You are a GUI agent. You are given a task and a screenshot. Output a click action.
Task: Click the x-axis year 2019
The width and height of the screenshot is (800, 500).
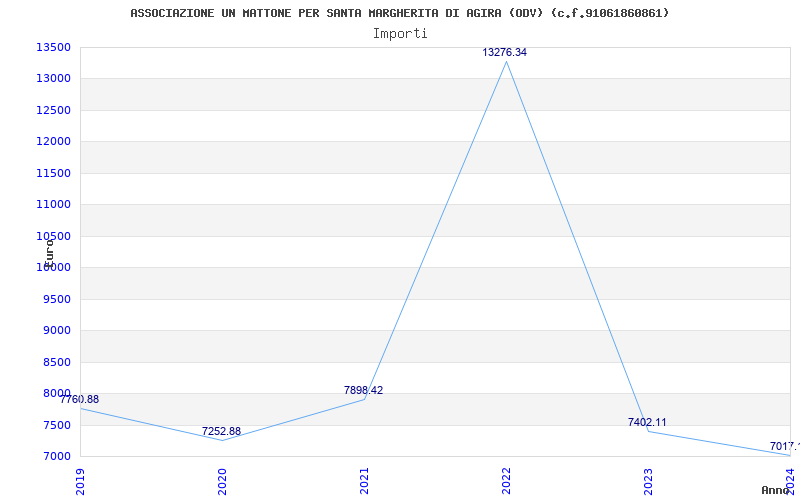80,481
